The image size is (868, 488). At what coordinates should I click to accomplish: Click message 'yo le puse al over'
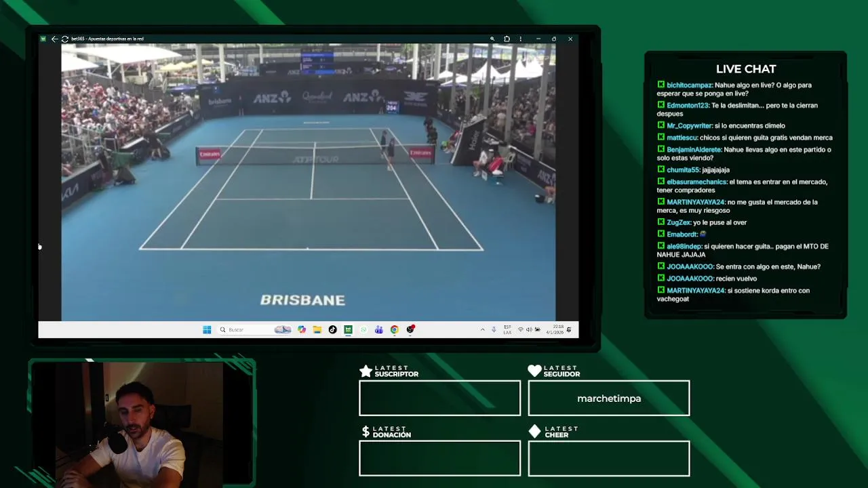click(x=719, y=222)
